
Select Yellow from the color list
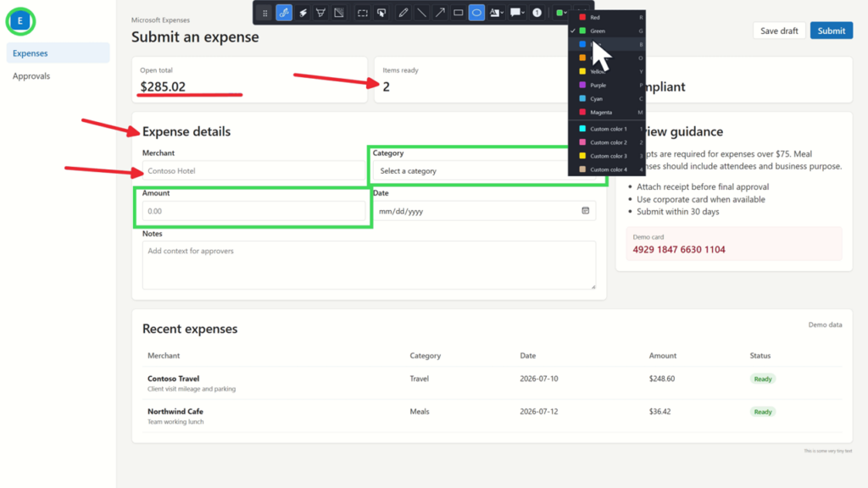click(607, 71)
